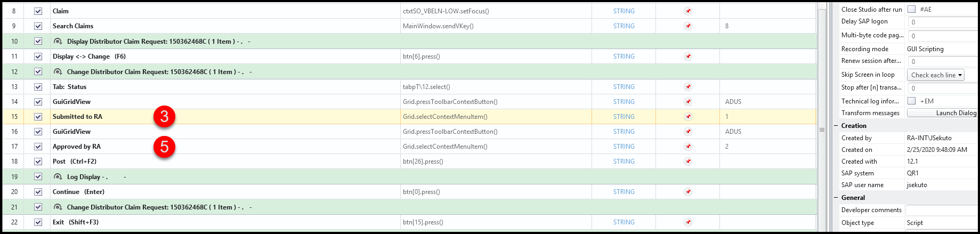Collapse the Creation properties section
The width and height of the screenshot is (980, 234).
click(836, 126)
